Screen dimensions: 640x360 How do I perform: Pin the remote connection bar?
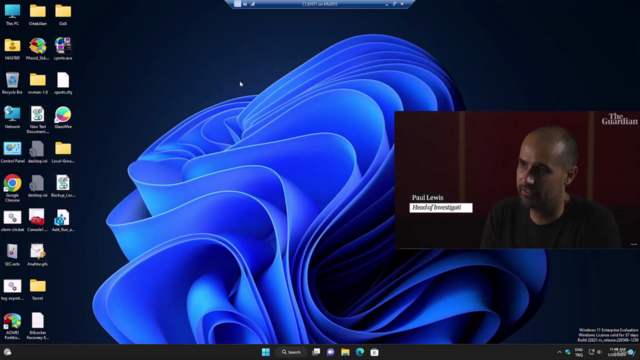tap(238, 4)
